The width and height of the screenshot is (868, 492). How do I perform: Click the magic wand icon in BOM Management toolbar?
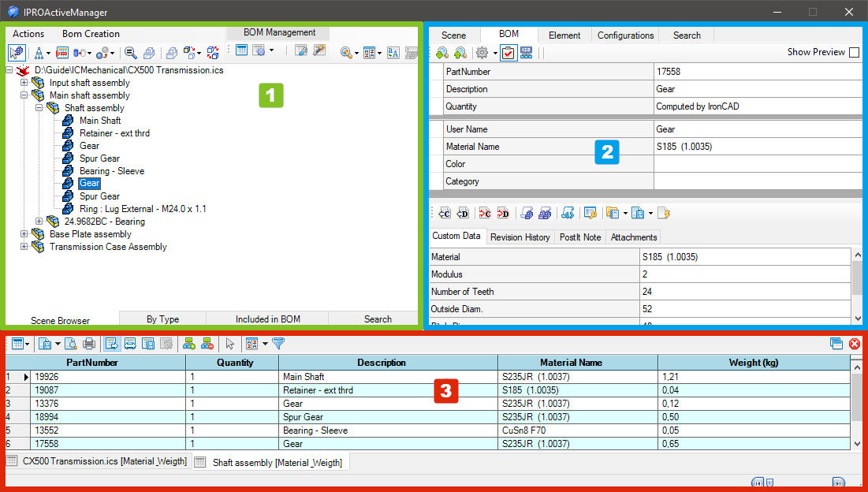(x=319, y=50)
